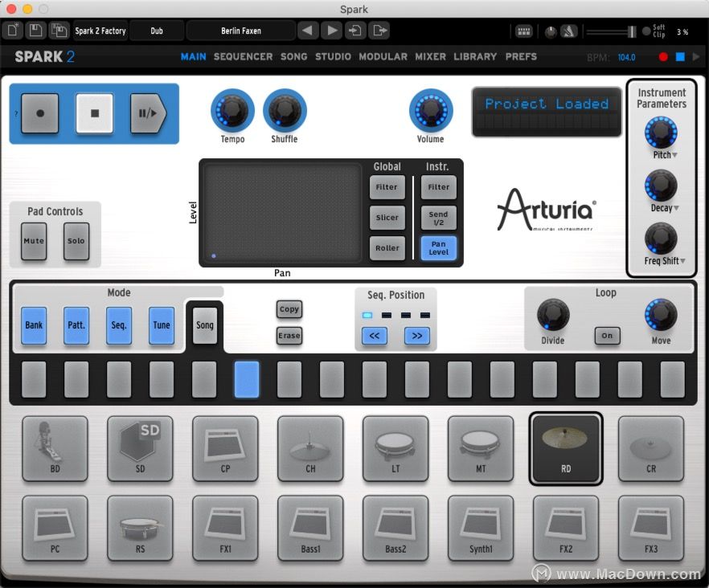Create a new project with the toolbar icon

point(13,31)
